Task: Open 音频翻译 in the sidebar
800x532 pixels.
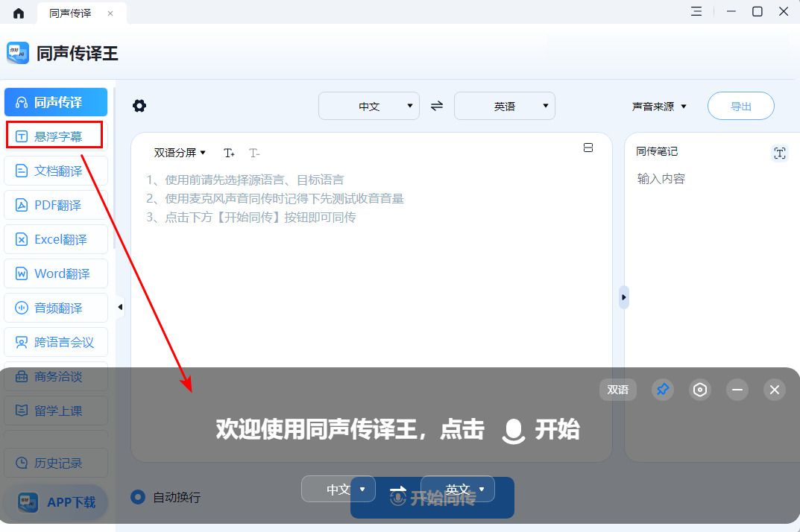Action: [x=56, y=308]
